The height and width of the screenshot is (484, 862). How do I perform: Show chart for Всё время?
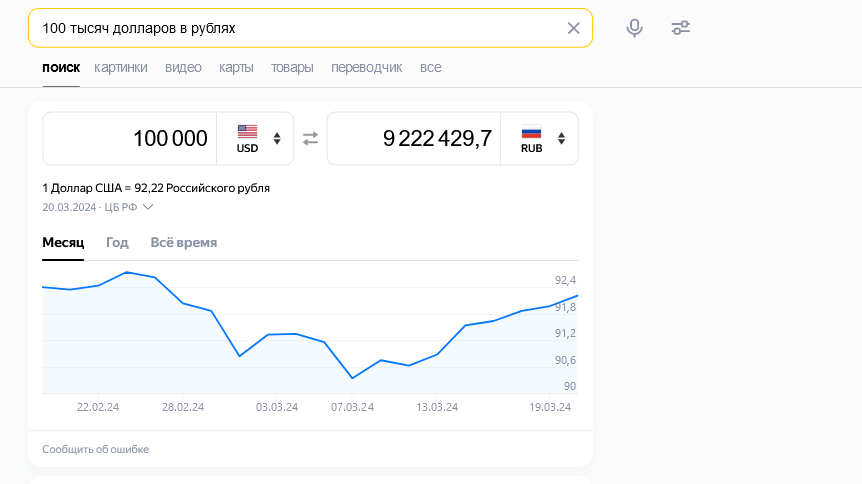183,243
